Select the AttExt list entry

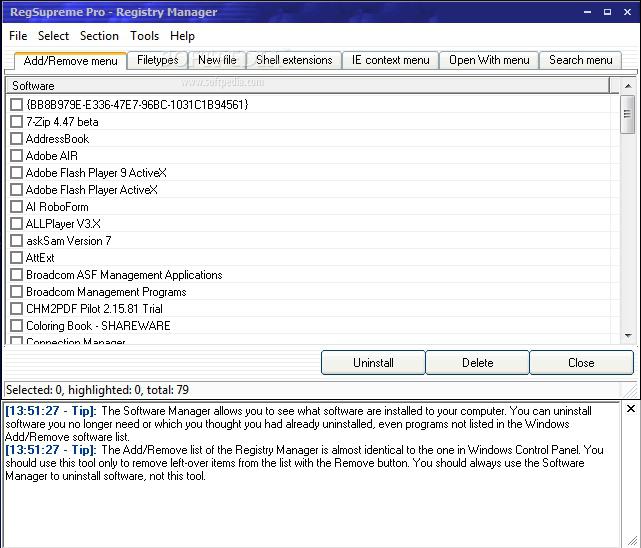tap(40, 258)
